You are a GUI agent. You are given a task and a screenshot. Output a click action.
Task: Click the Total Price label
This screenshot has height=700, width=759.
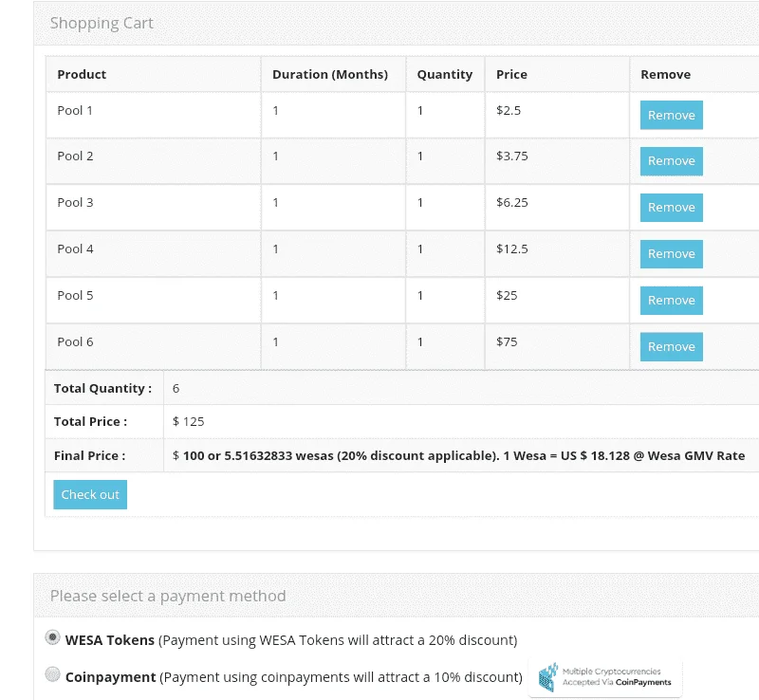90,422
